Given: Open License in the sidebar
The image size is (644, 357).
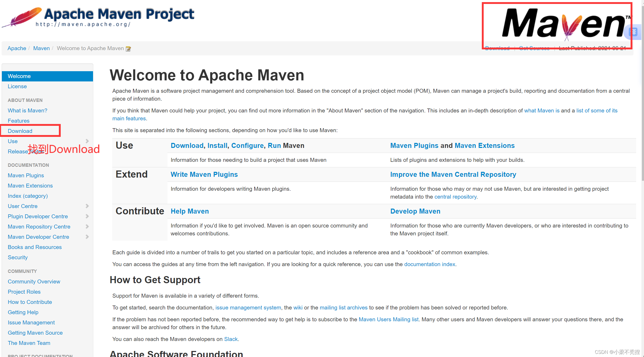Looking at the screenshot, I should click(17, 86).
